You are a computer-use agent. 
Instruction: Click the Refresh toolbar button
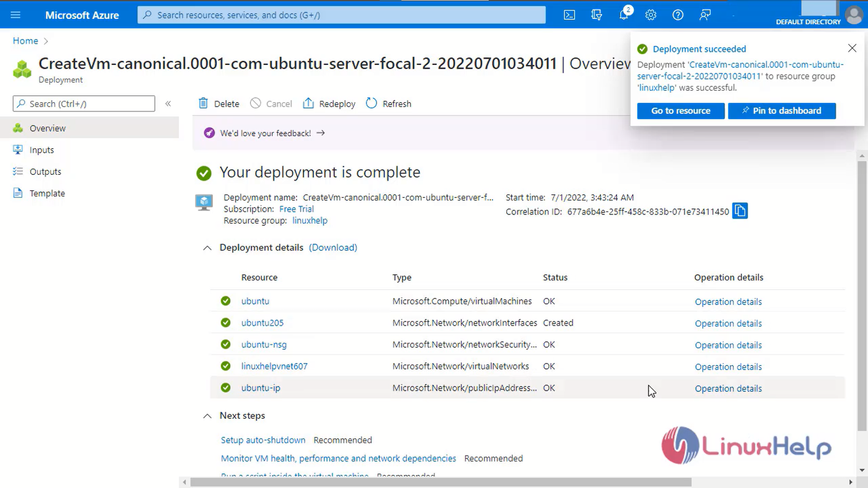[389, 103]
